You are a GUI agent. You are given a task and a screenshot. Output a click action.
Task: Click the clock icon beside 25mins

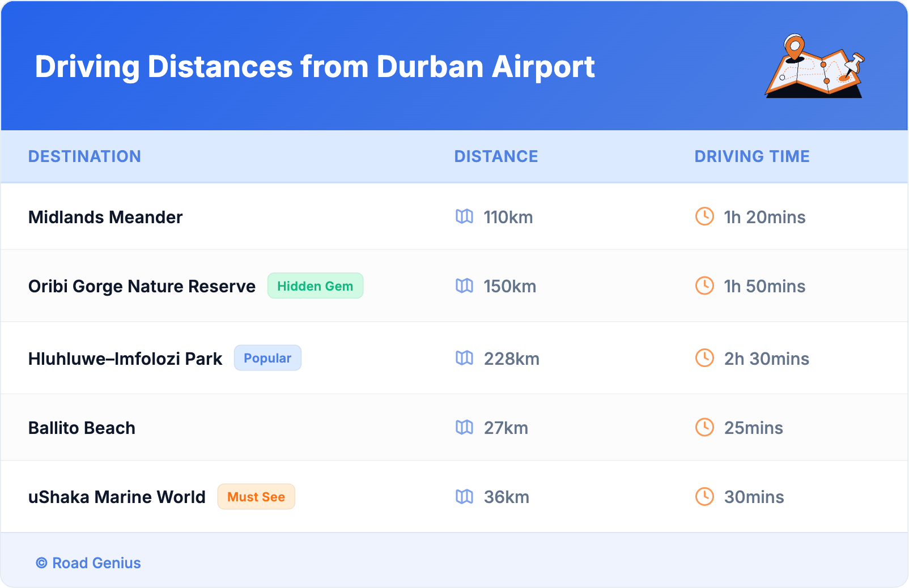click(704, 427)
